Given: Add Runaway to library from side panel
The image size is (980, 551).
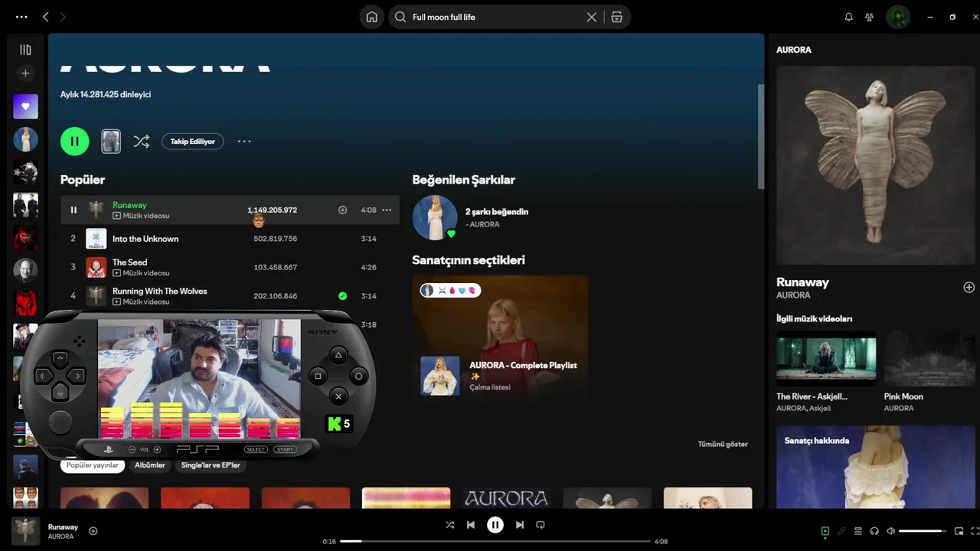Looking at the screenshot, I should click(969, 287).
